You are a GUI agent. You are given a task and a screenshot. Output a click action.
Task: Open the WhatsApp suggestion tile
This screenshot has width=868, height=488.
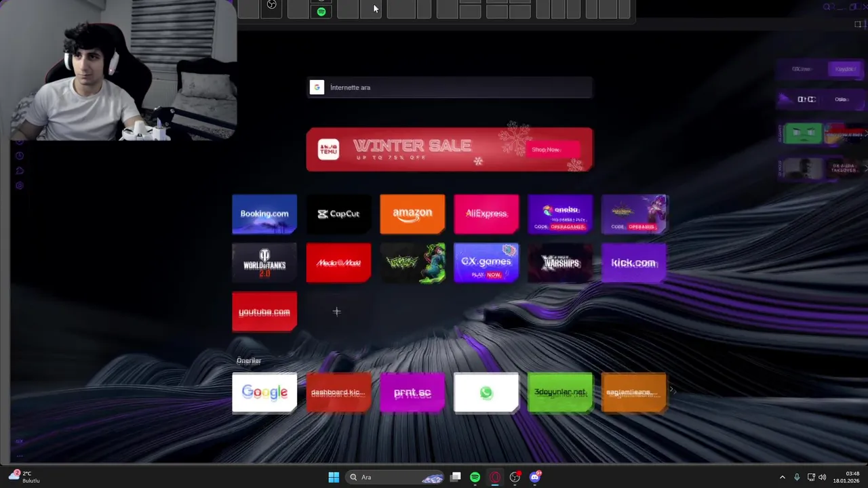486,392
